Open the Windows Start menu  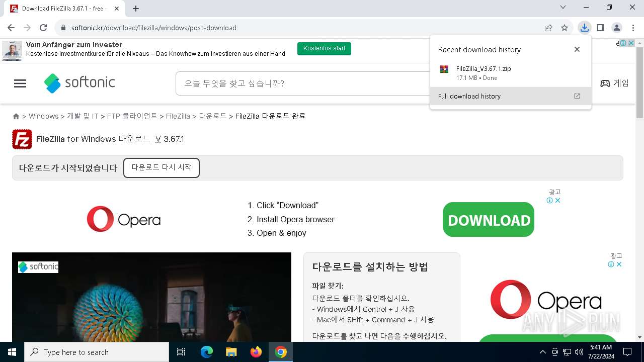coord(12,352)
